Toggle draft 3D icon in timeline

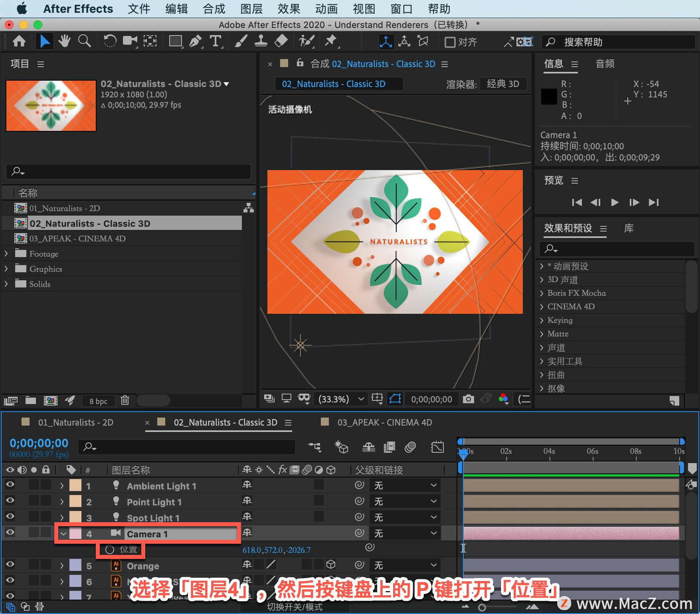[341, 447]
